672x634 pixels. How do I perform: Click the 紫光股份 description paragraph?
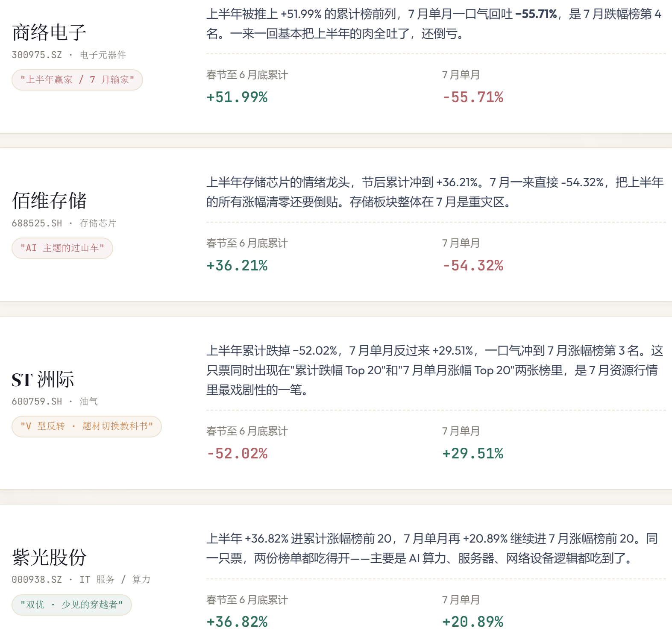pyautogui.click(x=432, y=549)
